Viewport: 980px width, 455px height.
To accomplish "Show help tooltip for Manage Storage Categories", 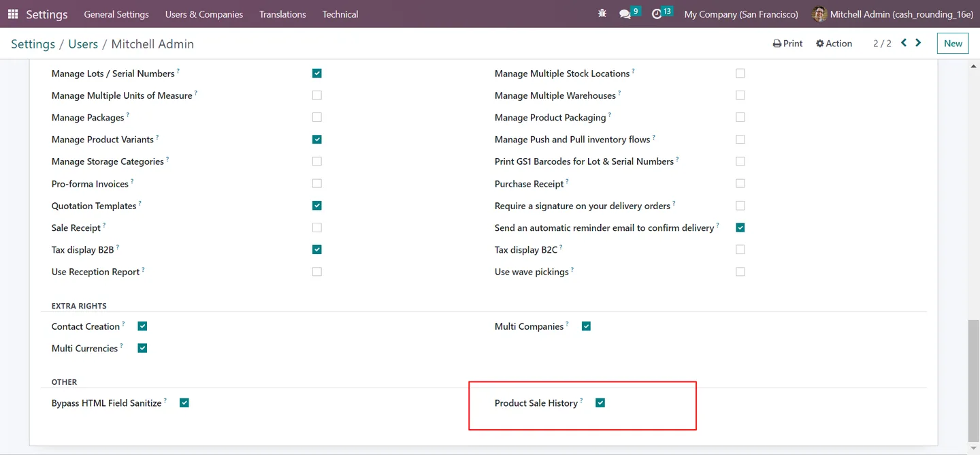I will (167, 159).
